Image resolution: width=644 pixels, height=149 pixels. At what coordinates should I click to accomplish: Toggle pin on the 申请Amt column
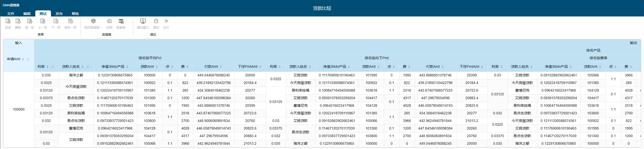[x=28, y=59]
